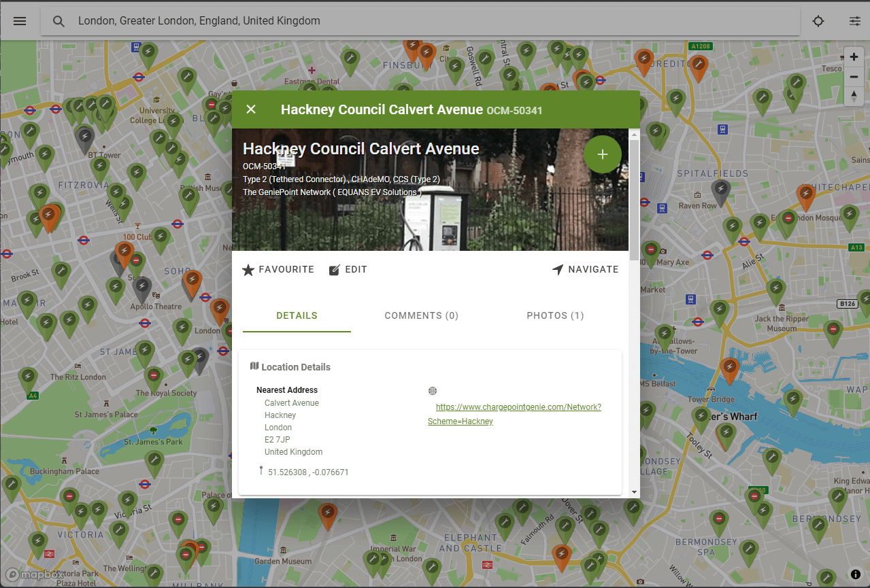The height and width of the screenshot is (588, 870).
Task: Close the Hackney Council charger panel
Action: pyautogui.click(x=251, y=109)
